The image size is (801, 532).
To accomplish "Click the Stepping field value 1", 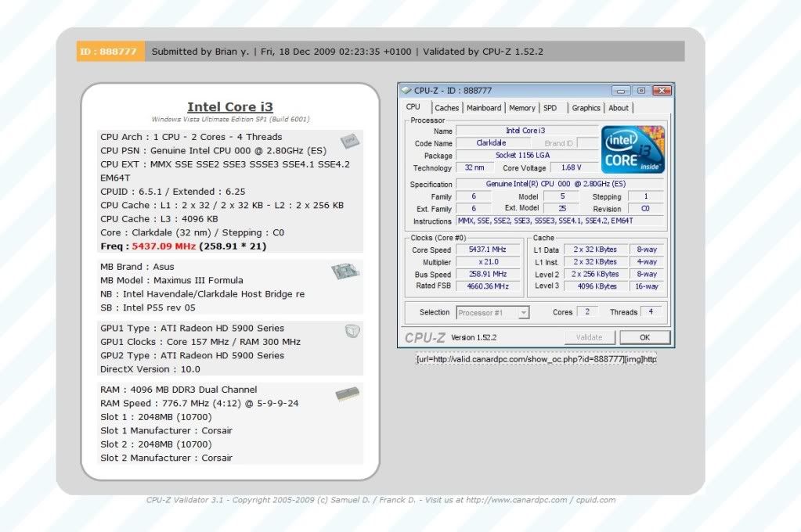I will [646, 196].
